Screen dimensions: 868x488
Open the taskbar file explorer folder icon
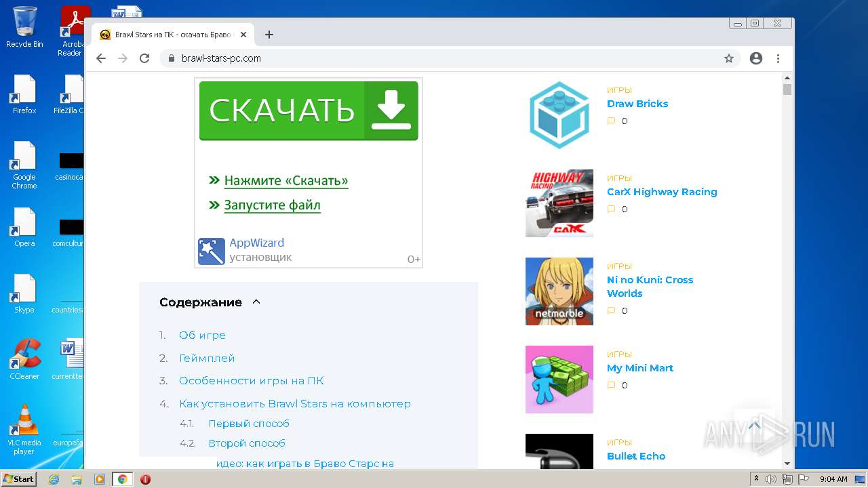[77, 479]
